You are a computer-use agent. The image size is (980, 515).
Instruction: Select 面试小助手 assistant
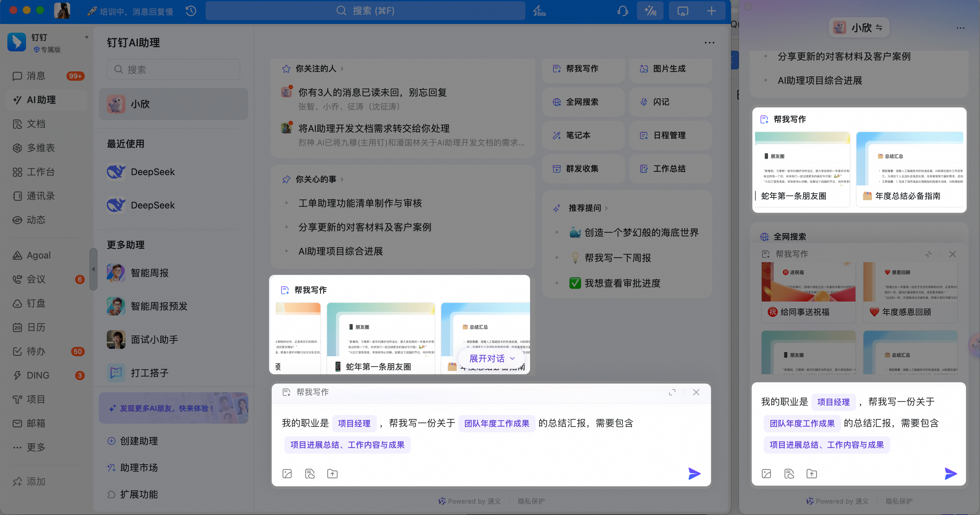pyautogui.click(x=174, y=340)
